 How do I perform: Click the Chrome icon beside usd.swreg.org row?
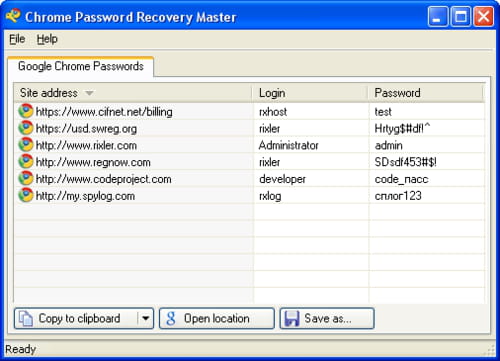coord(26,128)
